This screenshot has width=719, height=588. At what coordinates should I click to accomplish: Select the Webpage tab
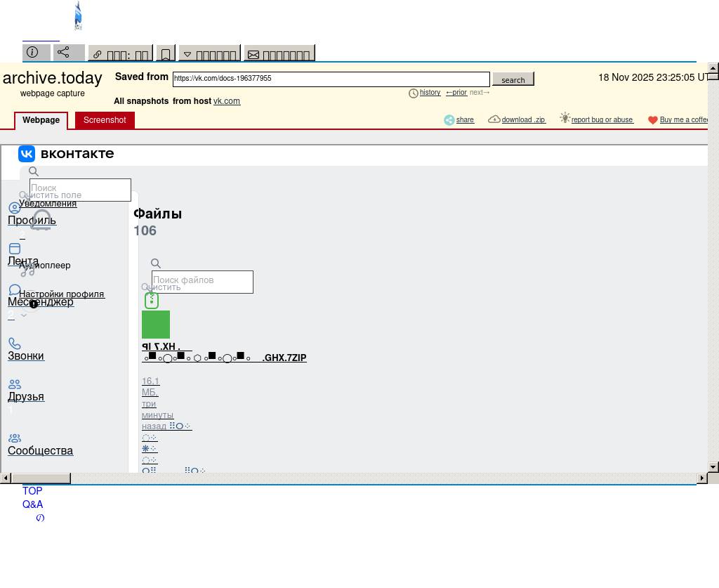tap(41, 120)
